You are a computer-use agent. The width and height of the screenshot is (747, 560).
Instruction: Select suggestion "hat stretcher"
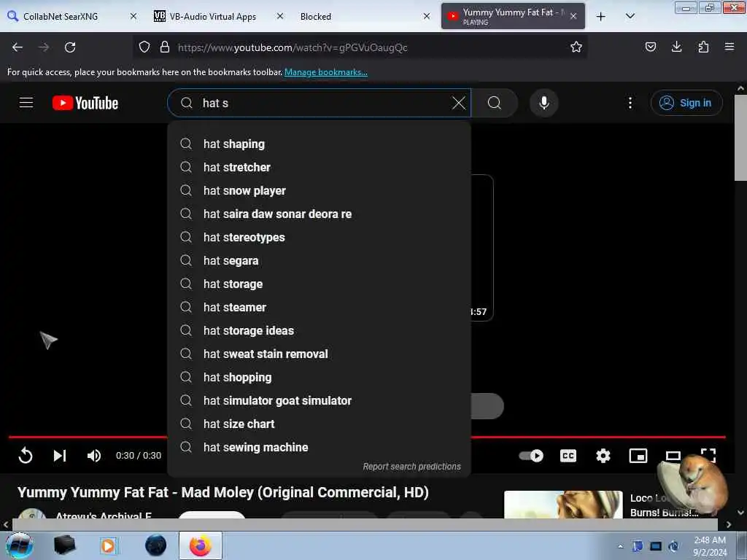pos(320,167)
